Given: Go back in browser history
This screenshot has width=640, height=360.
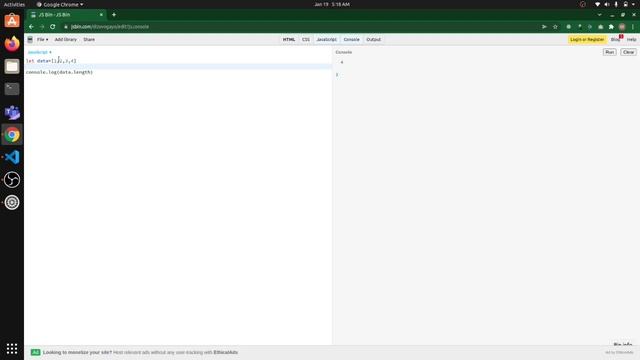Looking at the screenshot, I should click(31, 27).
